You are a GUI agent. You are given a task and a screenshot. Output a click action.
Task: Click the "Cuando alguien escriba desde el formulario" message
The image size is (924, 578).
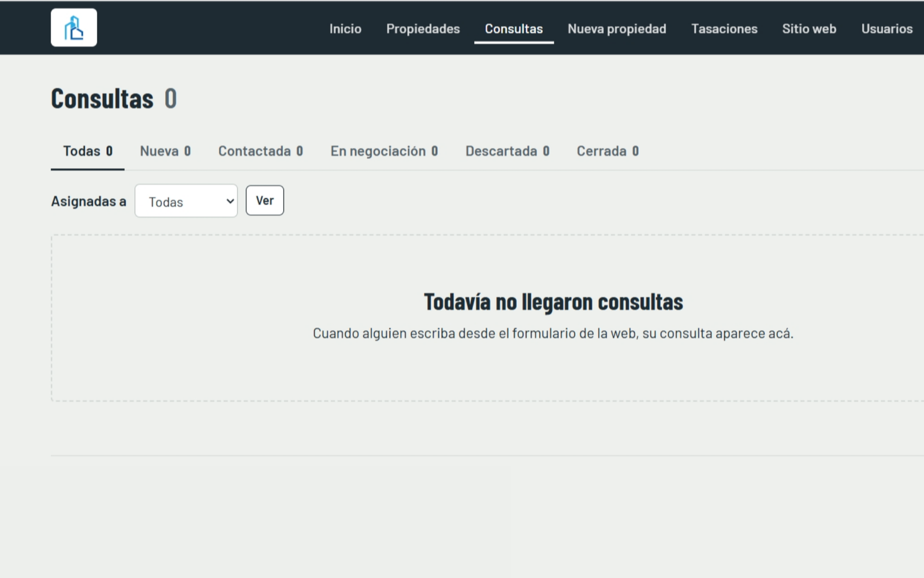[553, 334]
